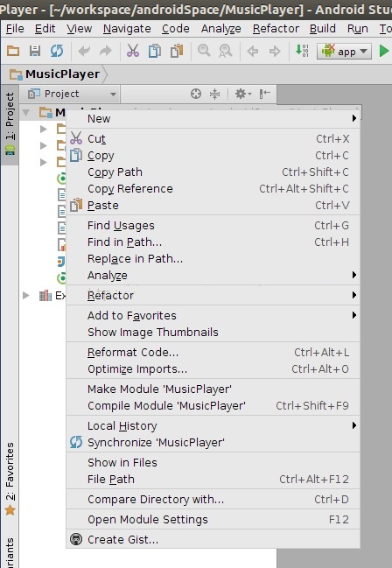Click the Synchronize toolbar icon
Image resolution: width=392 pixels, height=568 pixels.
[x=57, y=51]
